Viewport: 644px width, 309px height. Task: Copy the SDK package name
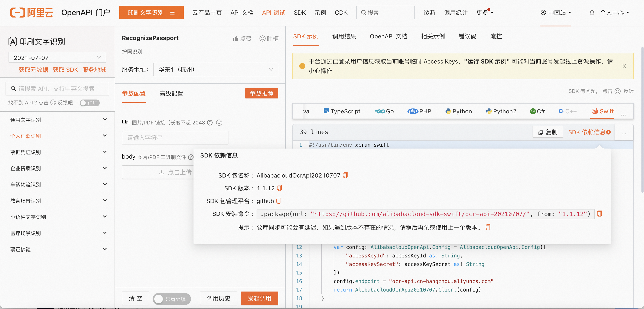(345, 175)
